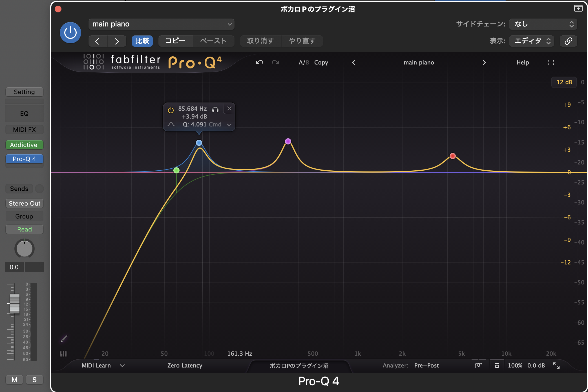Click the 0.0 dB output gain
This screenshot has width=588, height=392.
click(x=536, y=366)
